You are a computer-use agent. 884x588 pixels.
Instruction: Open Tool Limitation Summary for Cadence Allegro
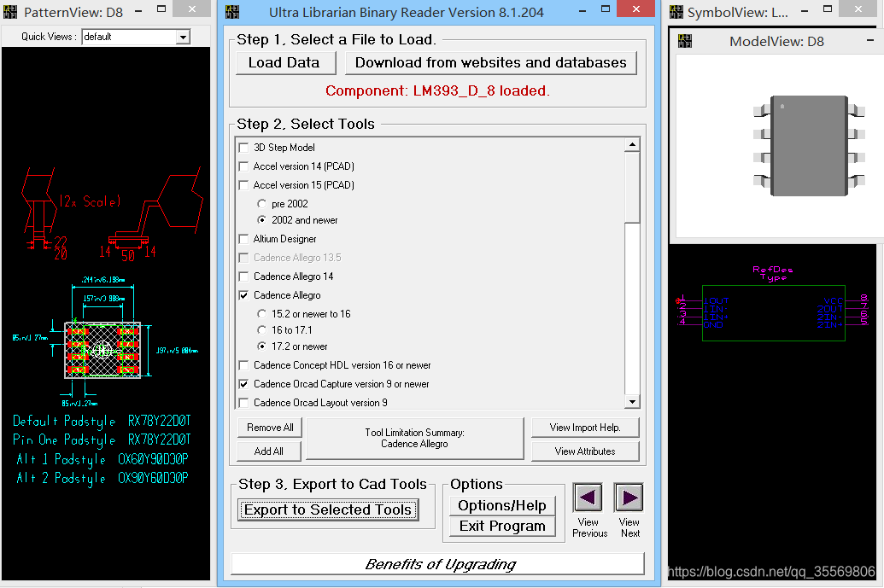click(x=414, y=438)
